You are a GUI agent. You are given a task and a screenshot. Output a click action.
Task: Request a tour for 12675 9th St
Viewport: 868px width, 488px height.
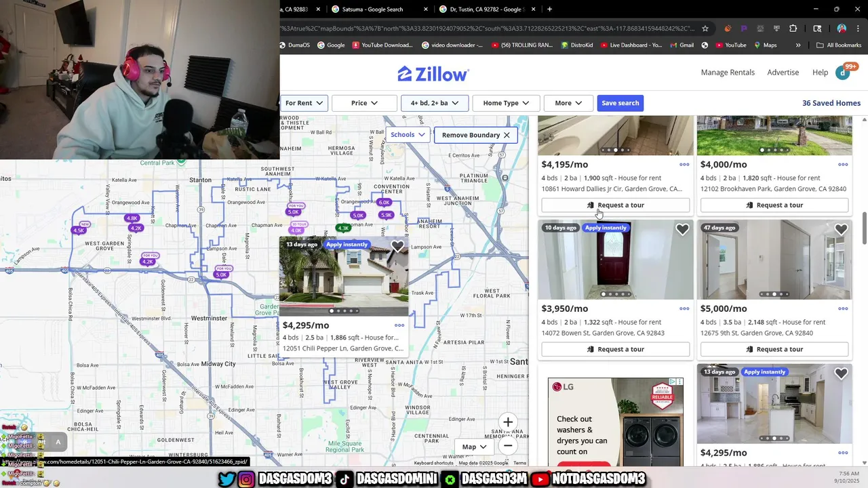(x=774, y=350)
